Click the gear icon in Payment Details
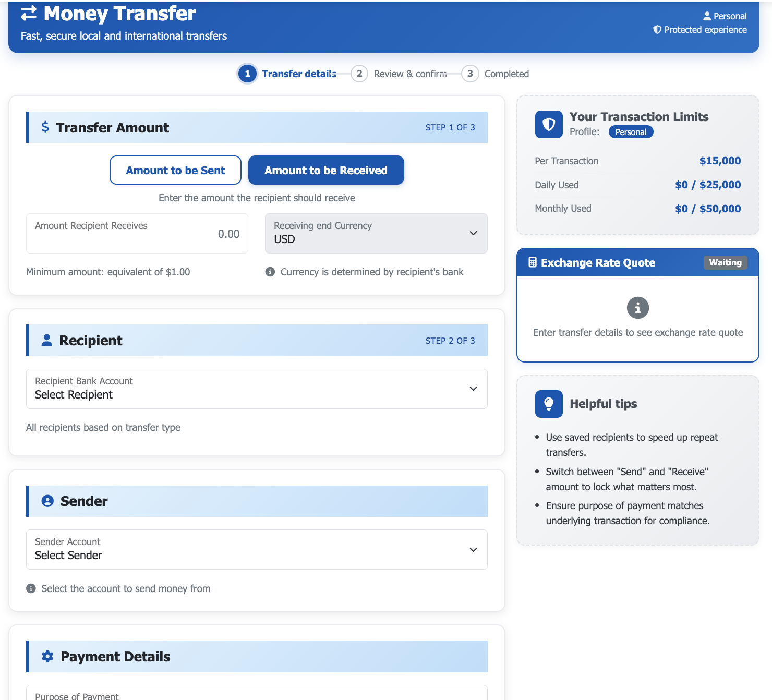Viewport: 772px width, 700px height. pyautogui.click(x=47, y=657)
